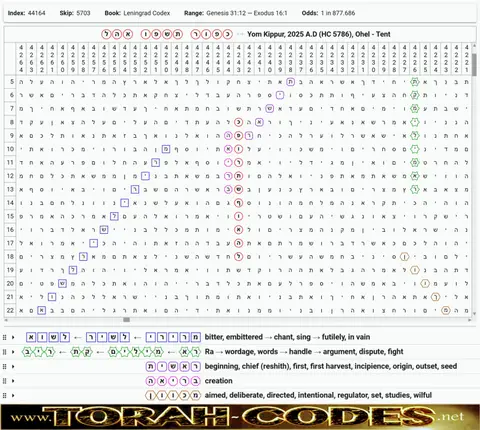The image size is (480, 430).
Task: Click the brown hexagon letter in row 22
Action: pos(446,310)
